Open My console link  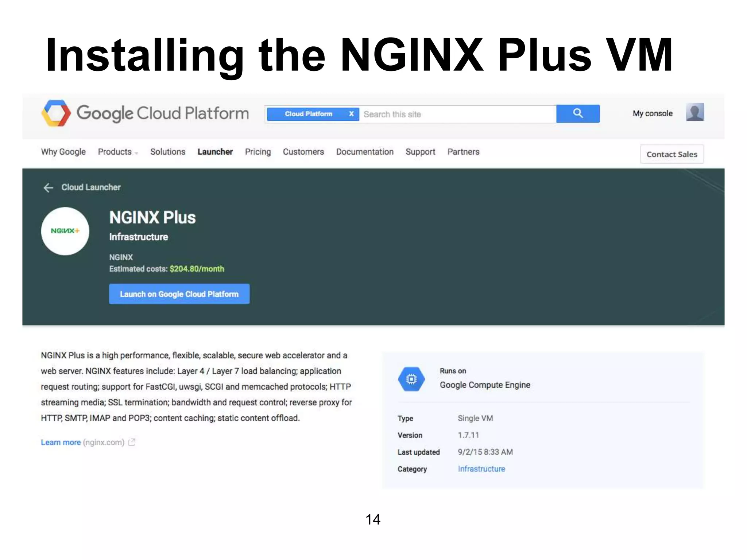(652, 113)
